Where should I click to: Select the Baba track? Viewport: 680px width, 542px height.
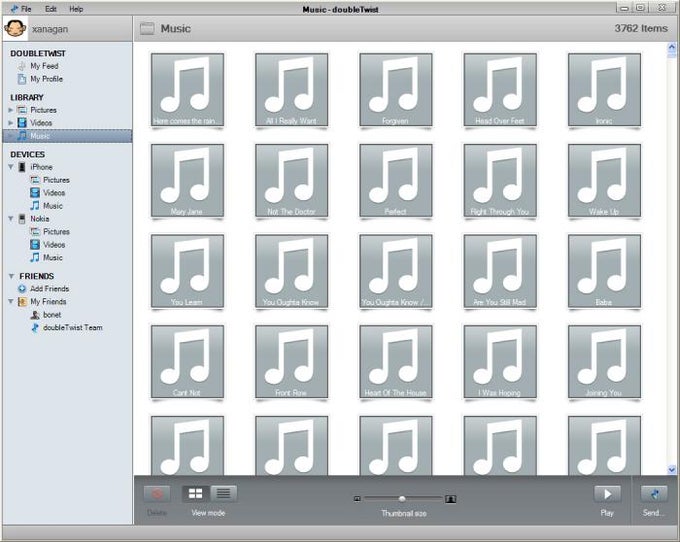[604, 271]
